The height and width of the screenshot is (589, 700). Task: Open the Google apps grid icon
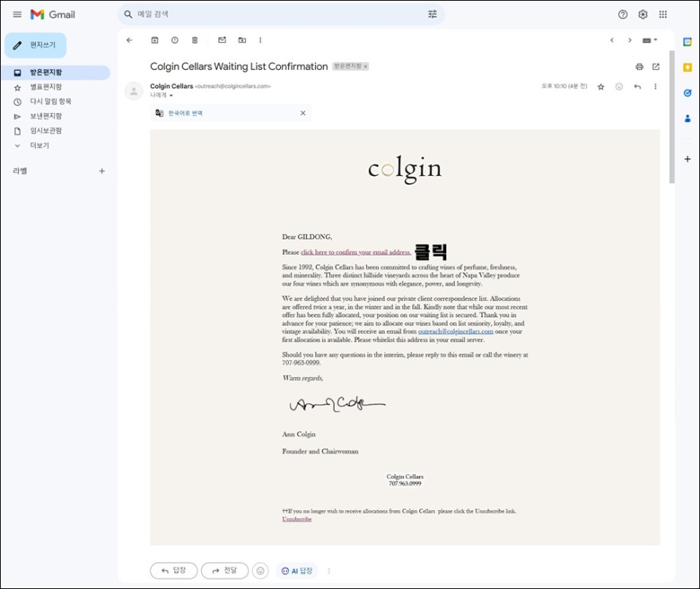tap(663, 14)
